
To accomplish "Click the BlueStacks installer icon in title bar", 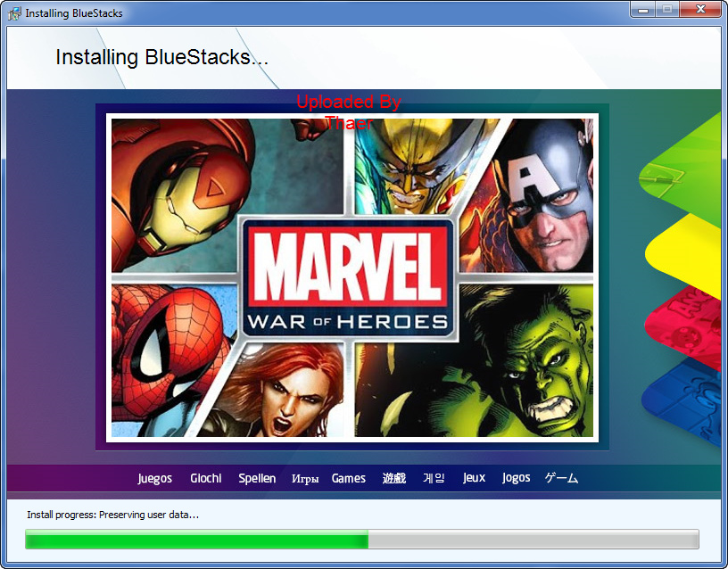I will click(14, 13).
